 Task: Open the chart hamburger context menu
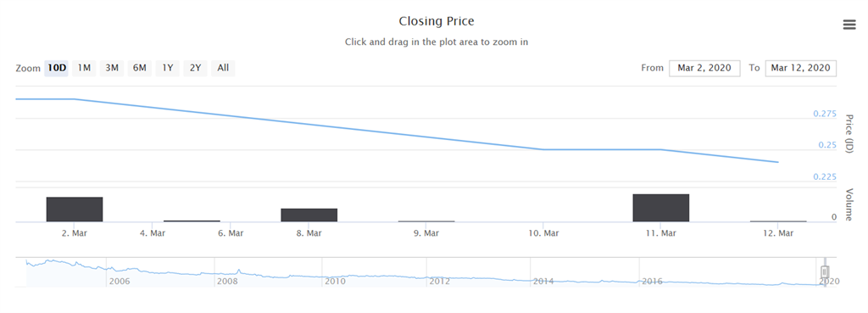[x=849, y=25]
